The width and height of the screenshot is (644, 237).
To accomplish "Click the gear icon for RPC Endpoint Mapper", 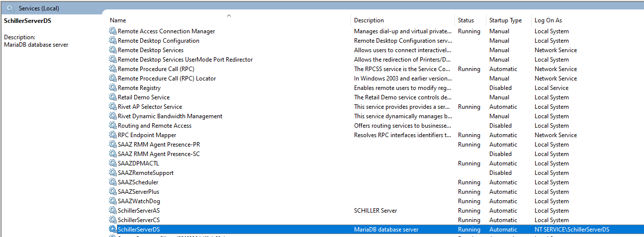I will pos(113,135).
